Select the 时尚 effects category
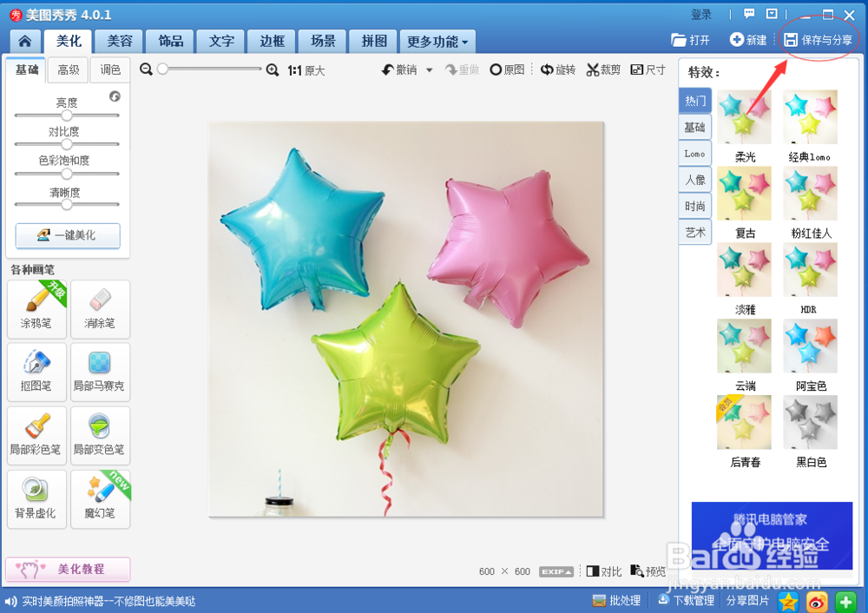The image size is (868, 613). (x=694, y=206)
